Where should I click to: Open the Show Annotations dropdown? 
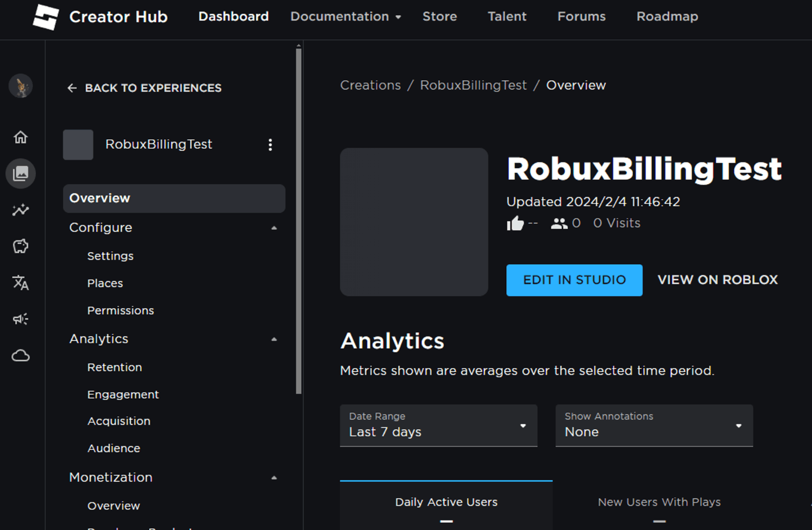pos(654,426)
